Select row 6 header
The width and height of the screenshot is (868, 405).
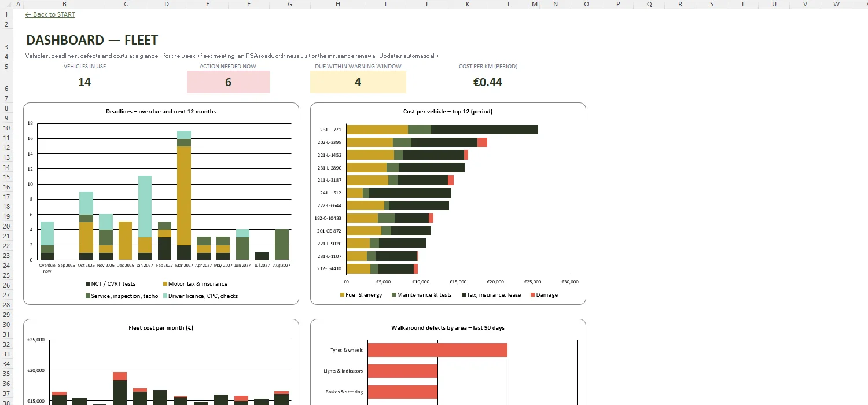(x=6, y=82)
